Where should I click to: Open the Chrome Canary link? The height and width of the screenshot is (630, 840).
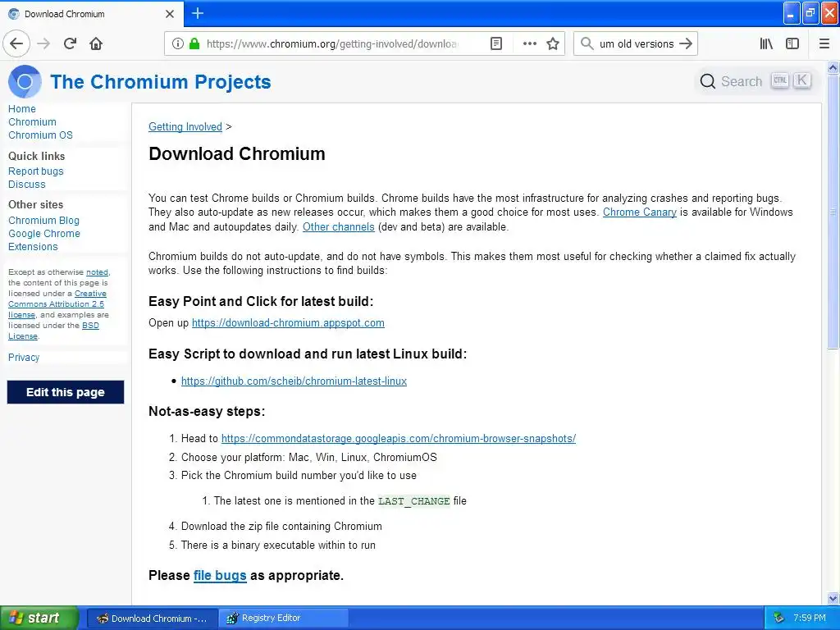tap(640, 212)
